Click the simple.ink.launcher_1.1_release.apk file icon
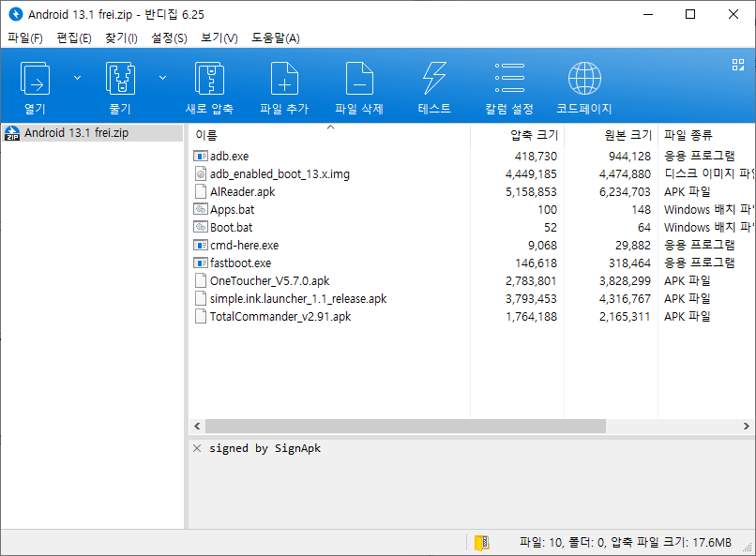756x556 pixels. (201, 299)
